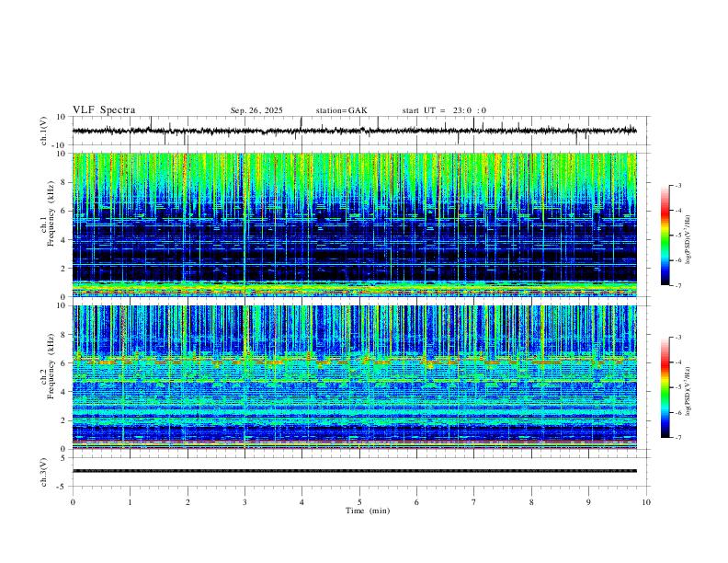The image size is (728, 563).
Task: Click the "-5" label on ch.1 colorbar
Action: pyautogui.click(x=677, y=236)
